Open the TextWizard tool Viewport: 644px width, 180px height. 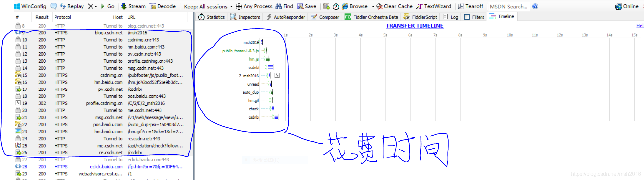pos(434,6)
